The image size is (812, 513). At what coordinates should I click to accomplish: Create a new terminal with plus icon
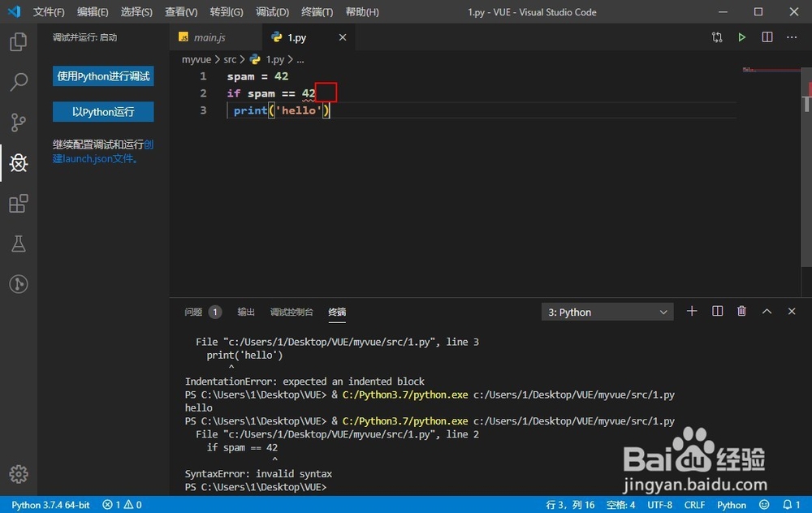691,311
